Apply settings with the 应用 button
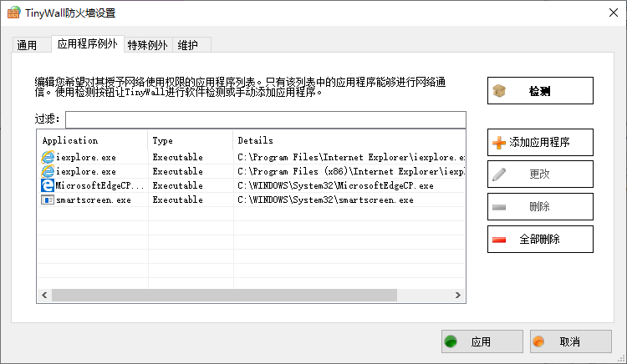Viewport: 627px width, 364px height. (482, 341)
